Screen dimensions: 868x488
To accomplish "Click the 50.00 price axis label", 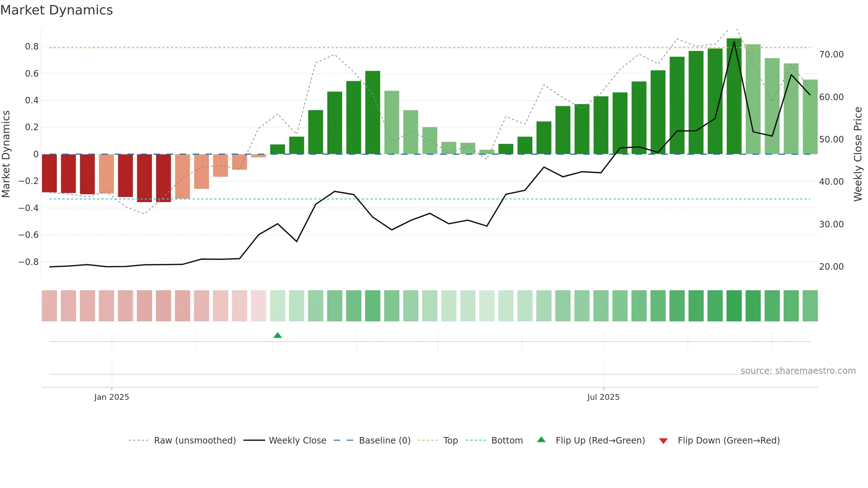I will coord(831,140).
